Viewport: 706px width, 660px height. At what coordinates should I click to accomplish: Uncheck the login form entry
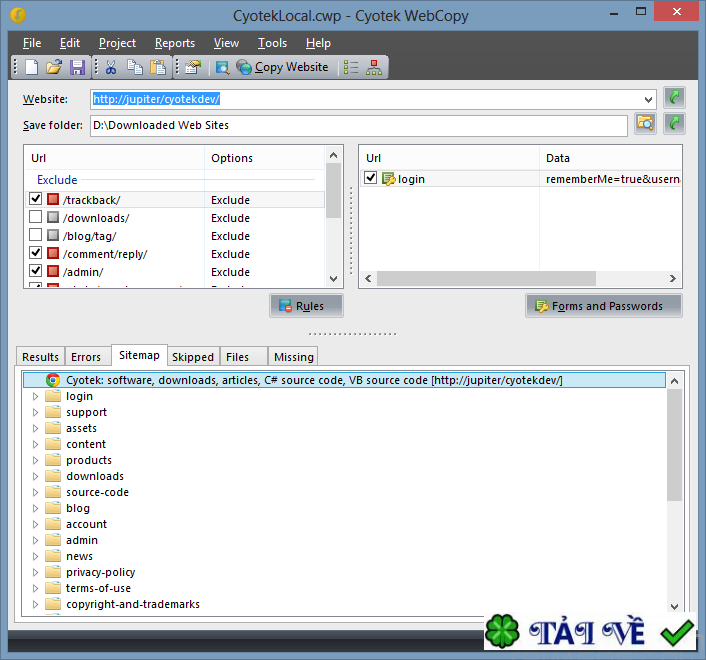pos(371,178)
